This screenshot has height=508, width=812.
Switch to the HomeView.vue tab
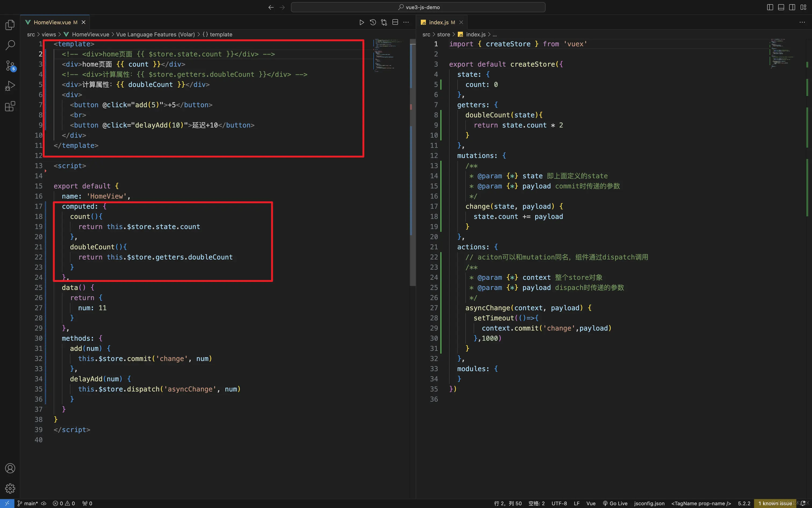(52, 23)
